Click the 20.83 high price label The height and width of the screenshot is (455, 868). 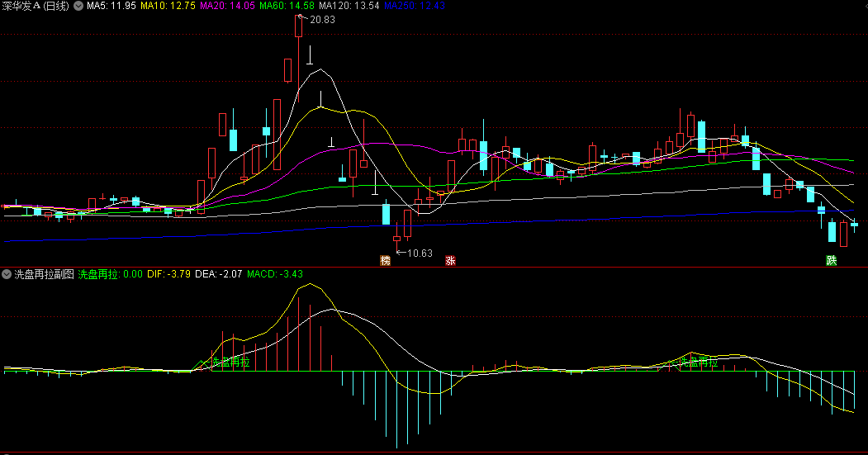pos(322,20)
